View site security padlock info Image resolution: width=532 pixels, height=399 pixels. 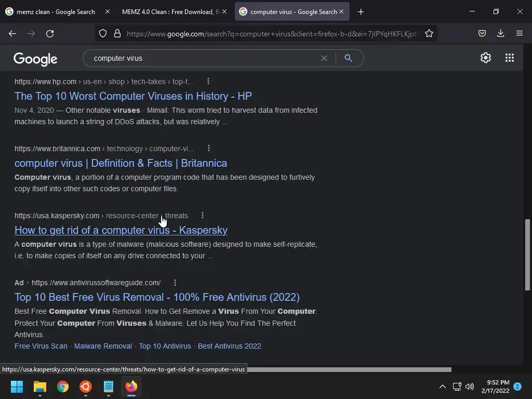click(117, 33)
